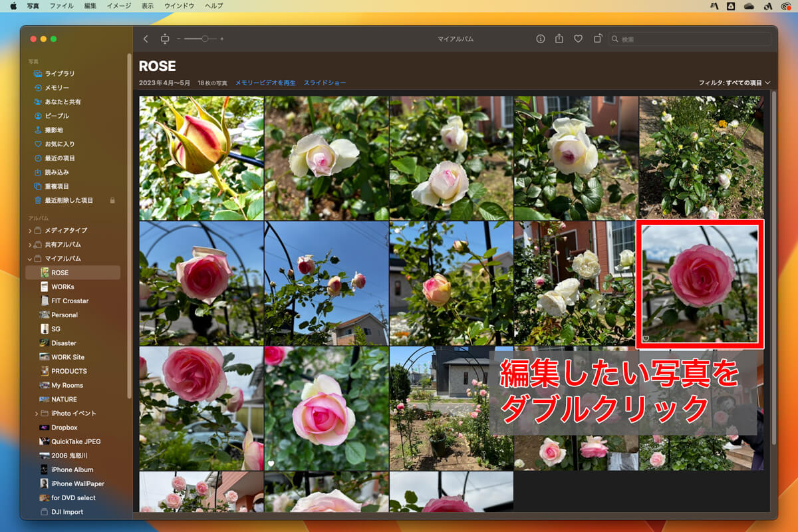Image resolution: width=798 pixels, height=532 pixels.
Task: Select the WORK Site album
Action: pos(72,357)
